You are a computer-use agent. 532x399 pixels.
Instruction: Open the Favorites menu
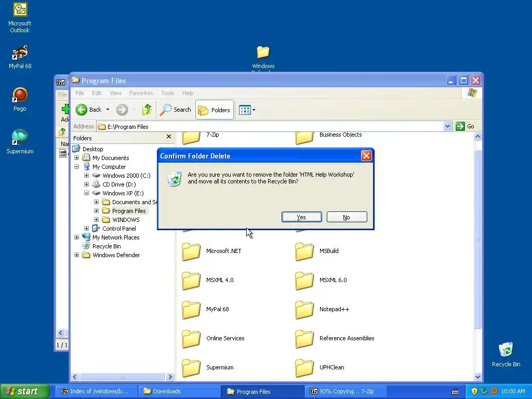(x=141, y=93)
